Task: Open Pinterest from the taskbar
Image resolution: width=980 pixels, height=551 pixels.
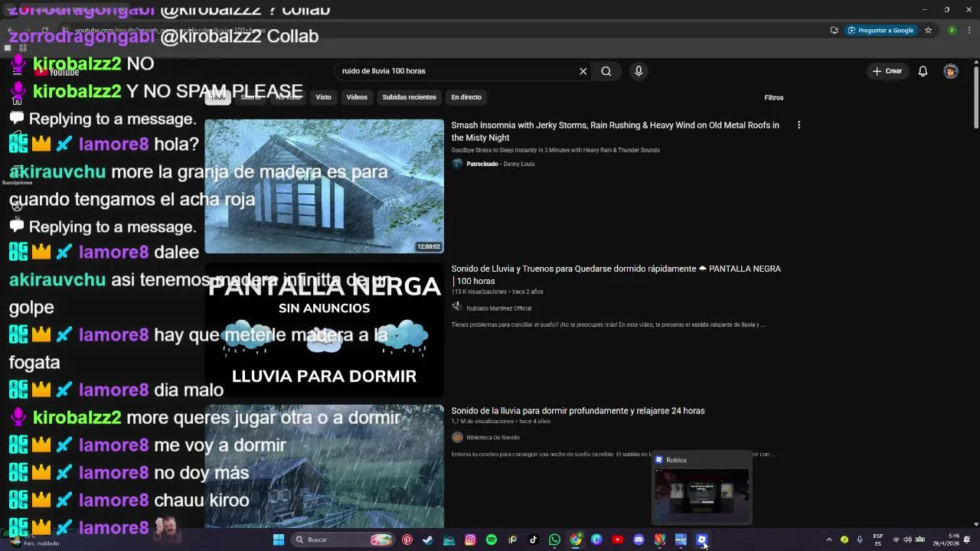Action: point(407,540)
